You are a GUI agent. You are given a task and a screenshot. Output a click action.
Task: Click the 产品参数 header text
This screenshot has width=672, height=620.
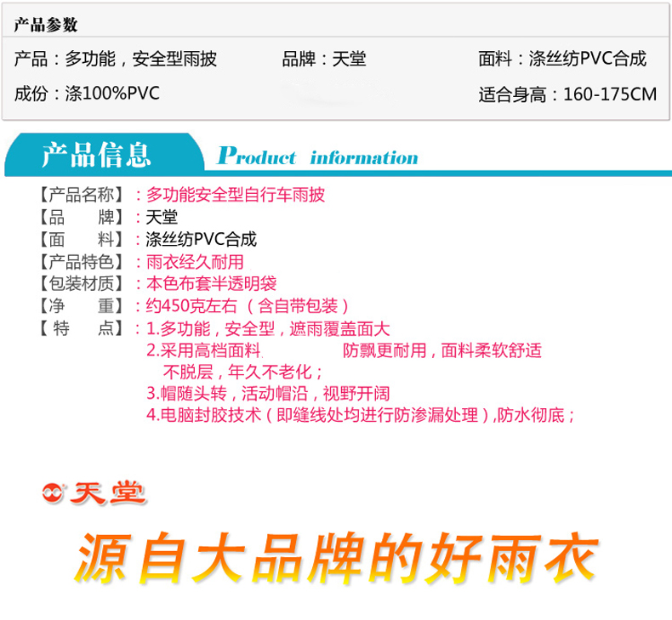coord(45,25)
